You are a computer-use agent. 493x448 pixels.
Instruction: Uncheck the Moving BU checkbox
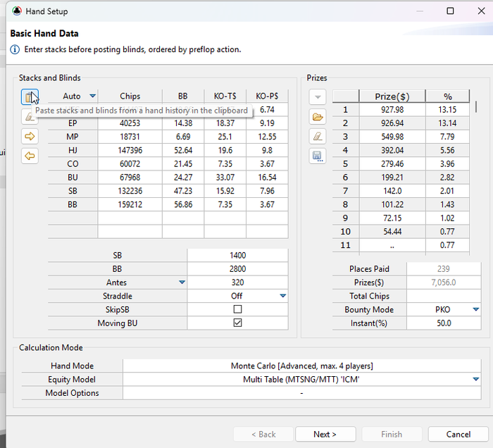click(237, 323)
